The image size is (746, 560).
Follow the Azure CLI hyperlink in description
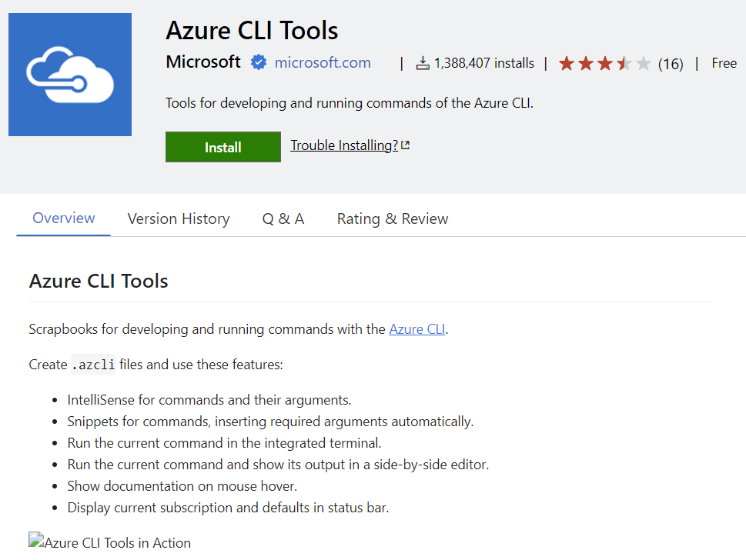(x=417, y=329)
